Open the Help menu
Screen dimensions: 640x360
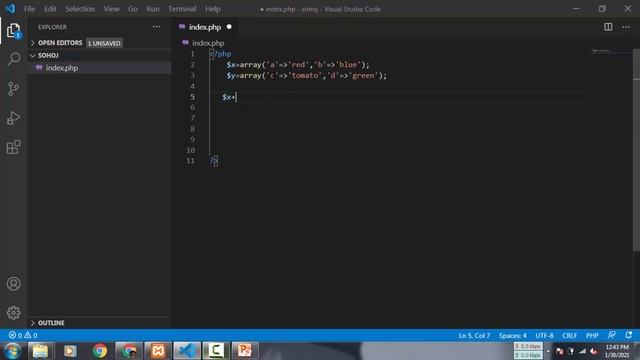[213, 9]
